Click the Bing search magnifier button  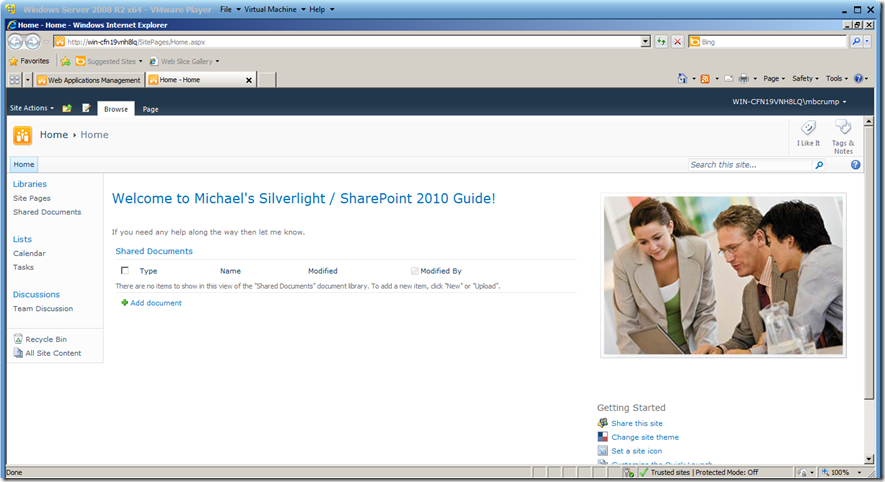coord(856,42)
